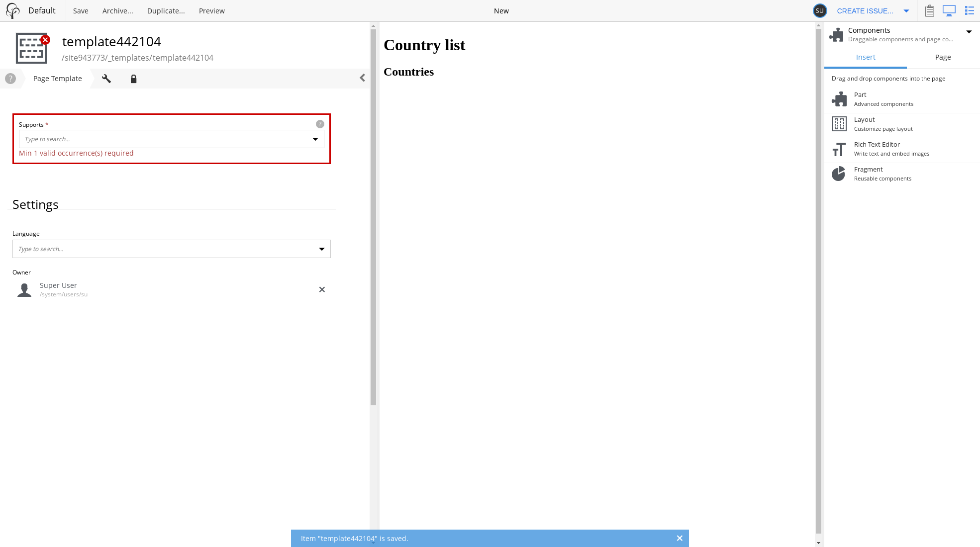
Task: Collapse the left editor panel chevron
Action: pos(362,78)
